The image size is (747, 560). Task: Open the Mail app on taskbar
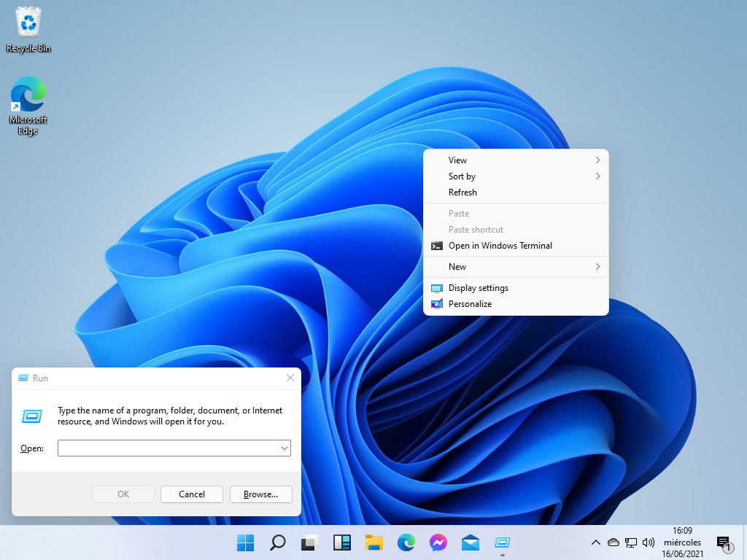(471, 542)
